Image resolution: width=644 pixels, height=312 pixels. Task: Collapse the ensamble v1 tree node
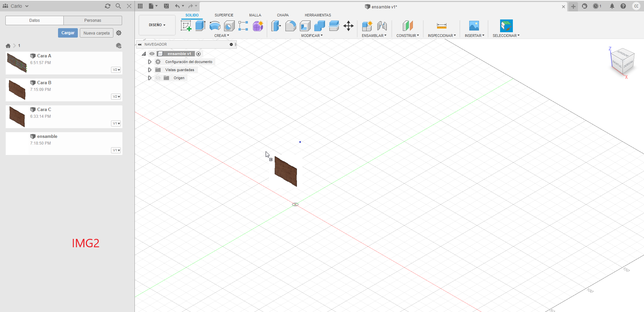click(144, 54)
